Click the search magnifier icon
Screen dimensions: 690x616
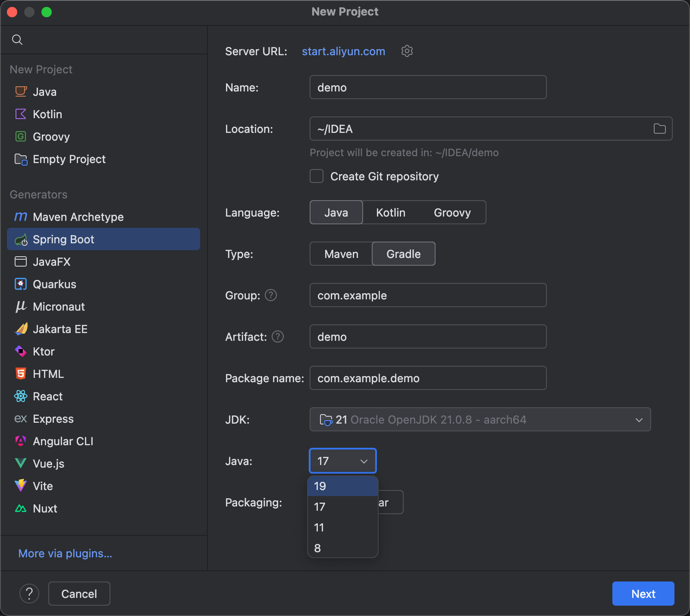17,40
